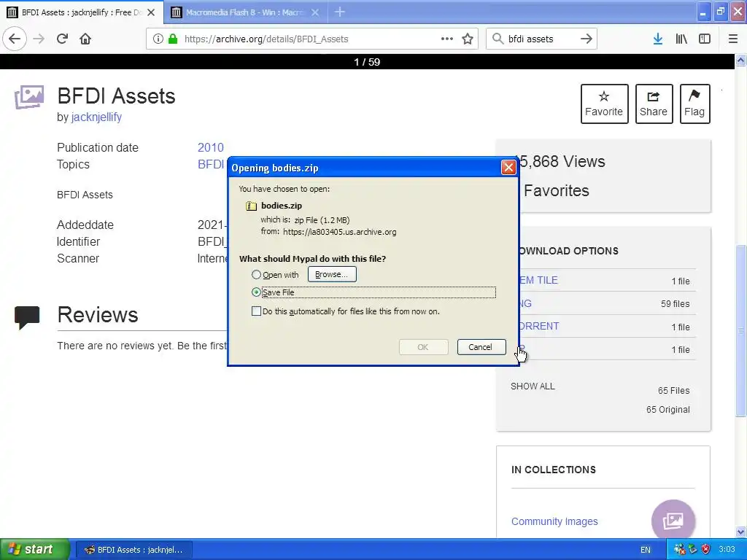Close the Opening bodies.zip dialog

[508, 168]
